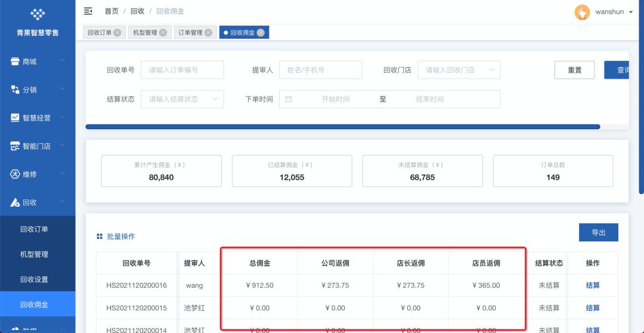Image resolution: width=644 pixels, height=333 pixels.
Task: Close the 订单管理 tab
Action: (x=208, y=32)
